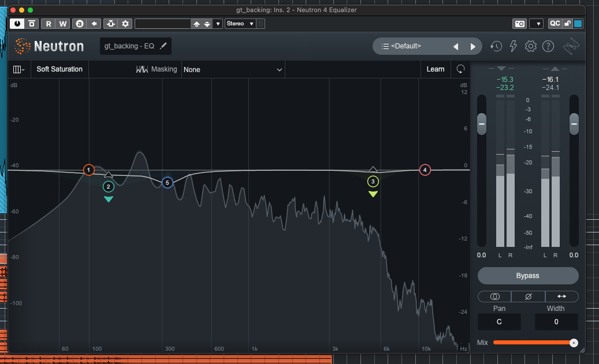Click input peak reading -15.3
The image size is (599, 364).
(505, 80)
